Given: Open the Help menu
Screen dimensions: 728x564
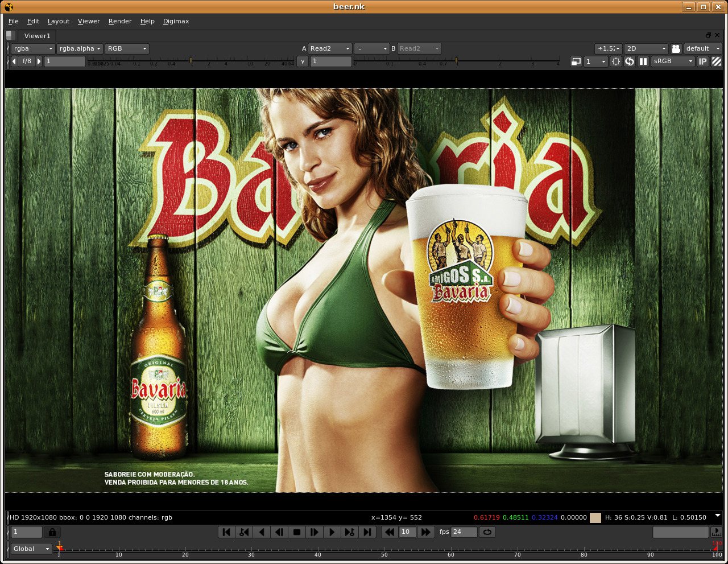Looking at the screenshot, I should [x=147, y=21].
